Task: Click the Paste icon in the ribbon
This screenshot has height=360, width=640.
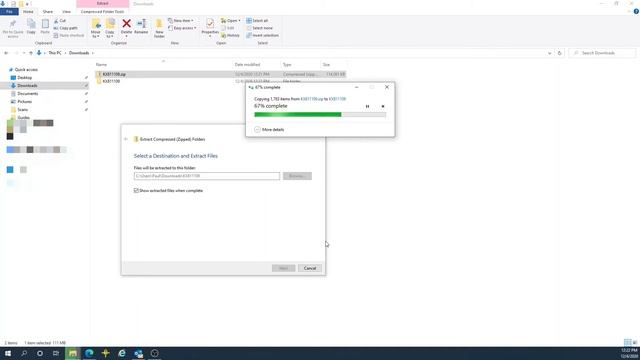Action: (45, 24)
